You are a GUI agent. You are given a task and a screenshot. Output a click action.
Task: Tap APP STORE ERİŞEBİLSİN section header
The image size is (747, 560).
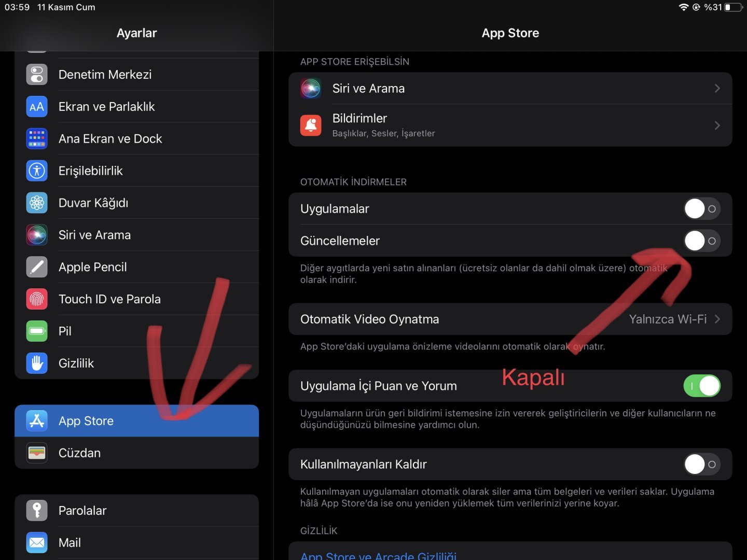[355, 62]
